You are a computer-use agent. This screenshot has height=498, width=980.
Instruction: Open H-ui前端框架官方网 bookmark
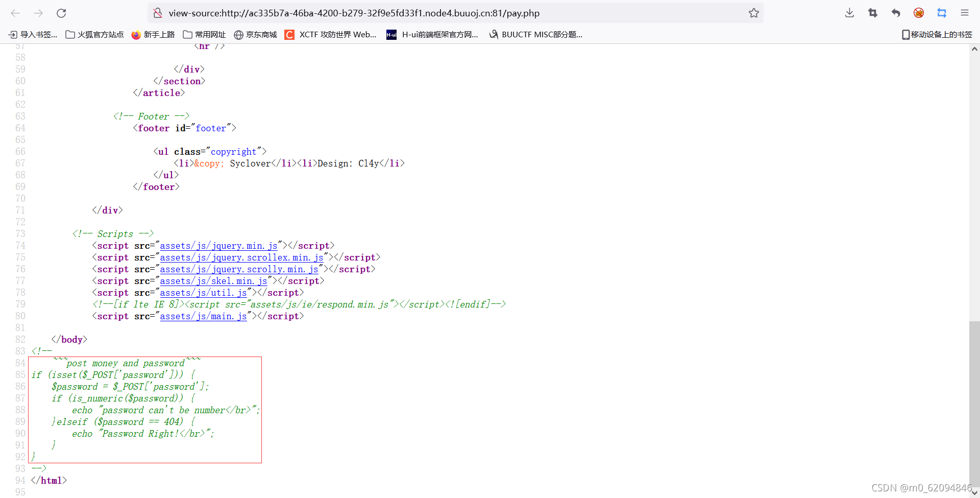[x=432, y=35]
